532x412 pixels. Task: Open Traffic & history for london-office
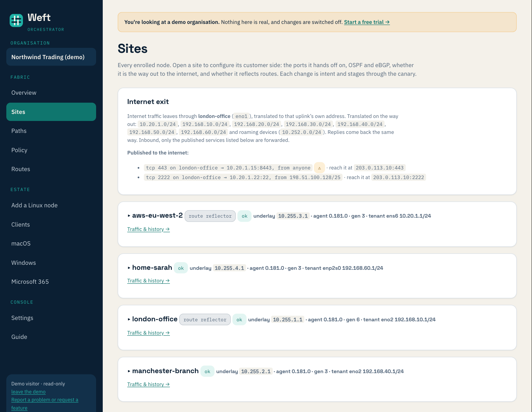149,333
